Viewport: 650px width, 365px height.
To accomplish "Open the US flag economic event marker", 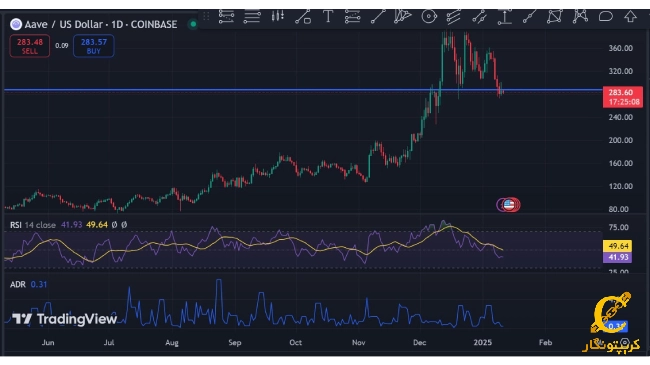I will (x=508, y=204).
